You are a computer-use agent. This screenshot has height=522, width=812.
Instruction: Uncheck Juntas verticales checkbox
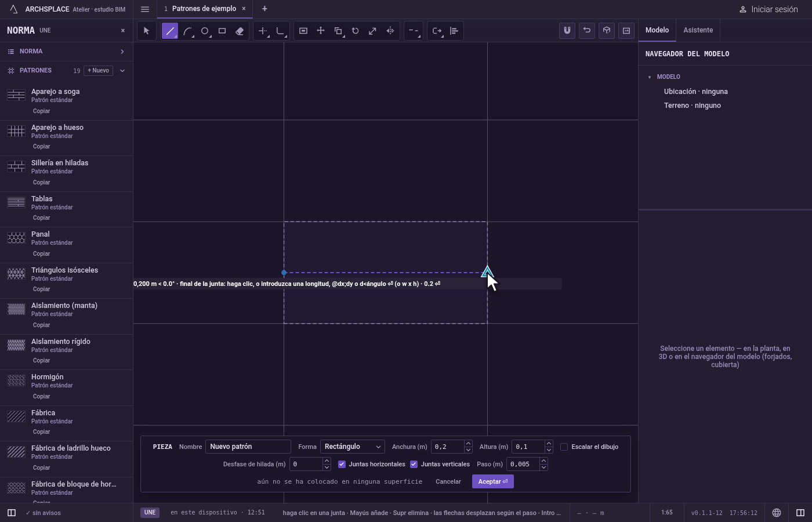point(414,464)
